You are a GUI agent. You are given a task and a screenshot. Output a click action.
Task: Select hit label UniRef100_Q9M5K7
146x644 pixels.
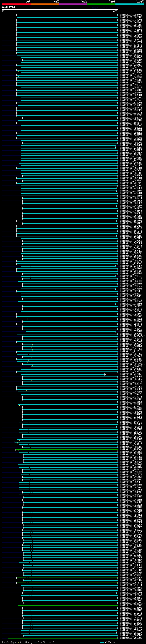[x=131, y=578]
